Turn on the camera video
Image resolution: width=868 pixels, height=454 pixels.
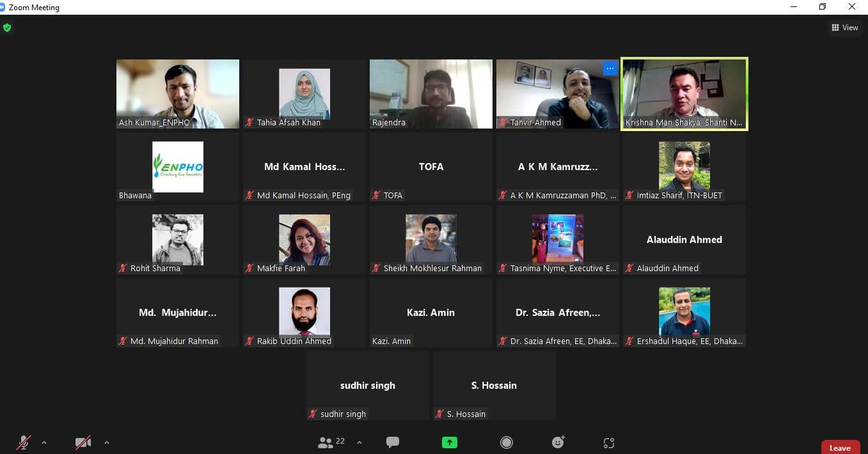[x=83, y=442]
